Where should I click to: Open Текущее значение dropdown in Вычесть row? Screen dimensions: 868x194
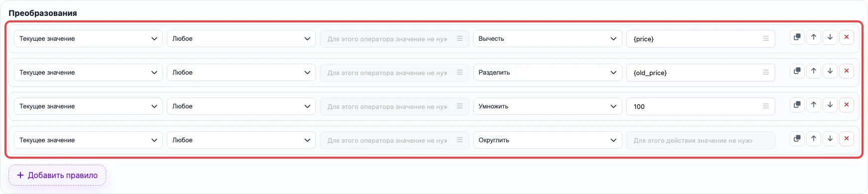tap(88, 39)
